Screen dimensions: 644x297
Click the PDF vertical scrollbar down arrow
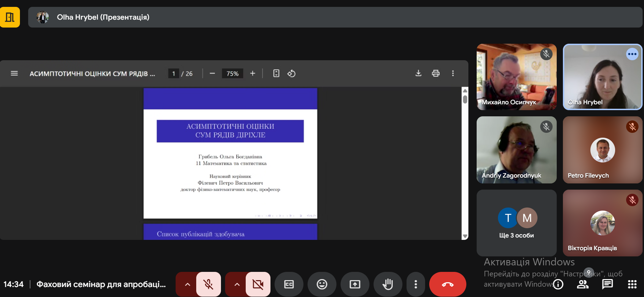pyautogui.click(x=465, y=236)
